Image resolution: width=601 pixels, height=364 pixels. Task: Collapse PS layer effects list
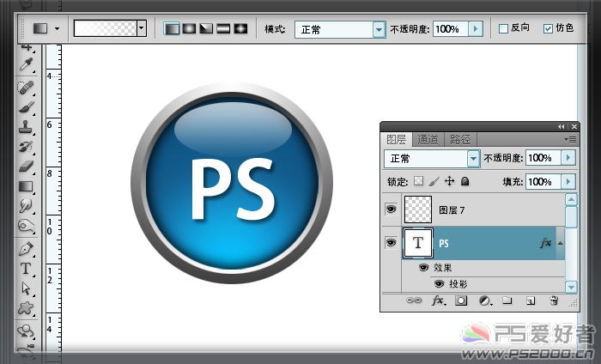click(560, 243)
